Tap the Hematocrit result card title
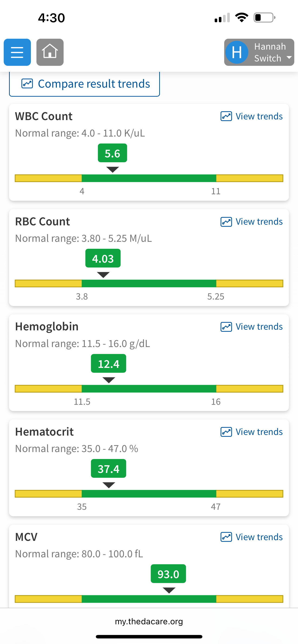 [44, 432]
